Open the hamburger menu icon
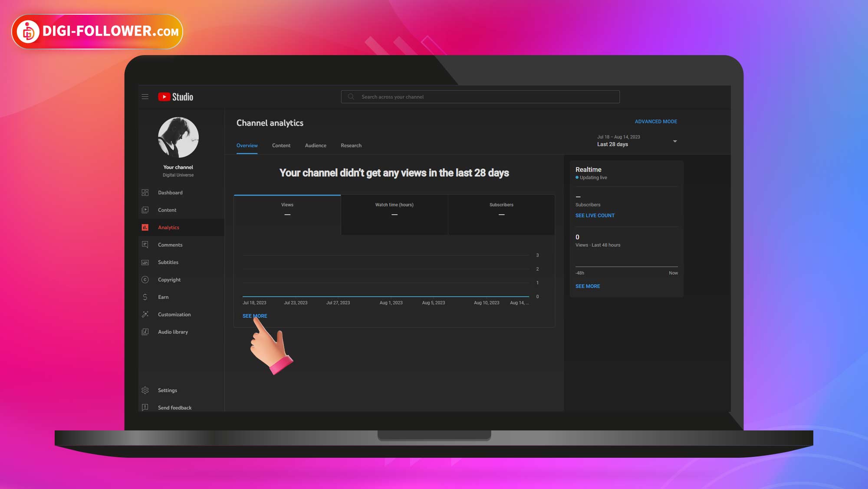Image resolution: width=868 pixels, height=489 pixels. coord(145,97)
